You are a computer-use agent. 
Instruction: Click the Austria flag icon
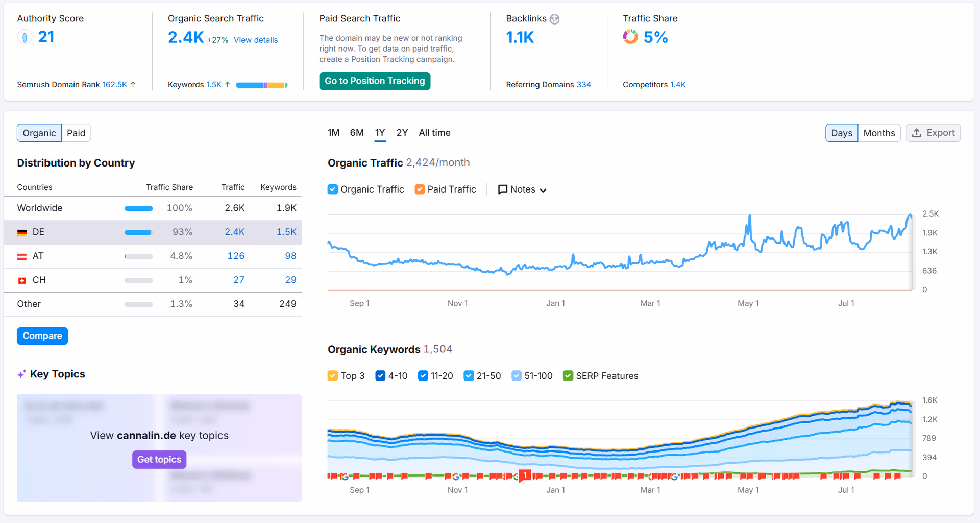[x=22, y=256]
